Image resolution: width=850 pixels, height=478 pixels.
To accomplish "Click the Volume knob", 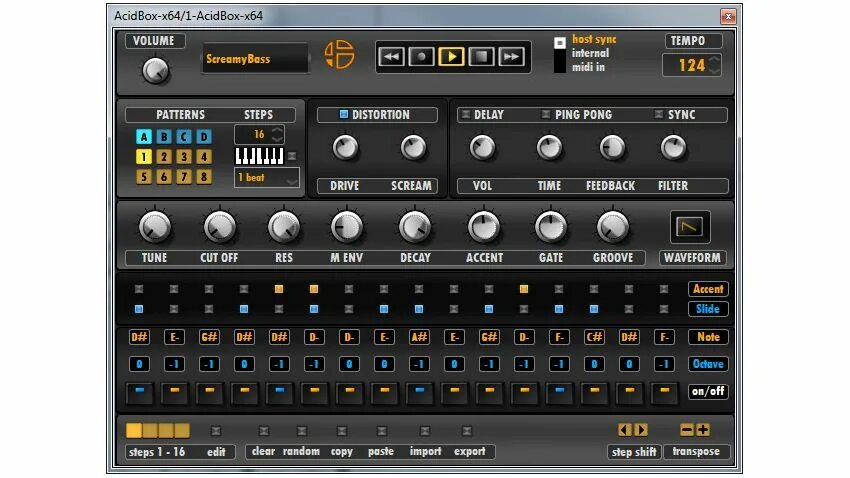I will pyautogui.click(x=155, y=70).
